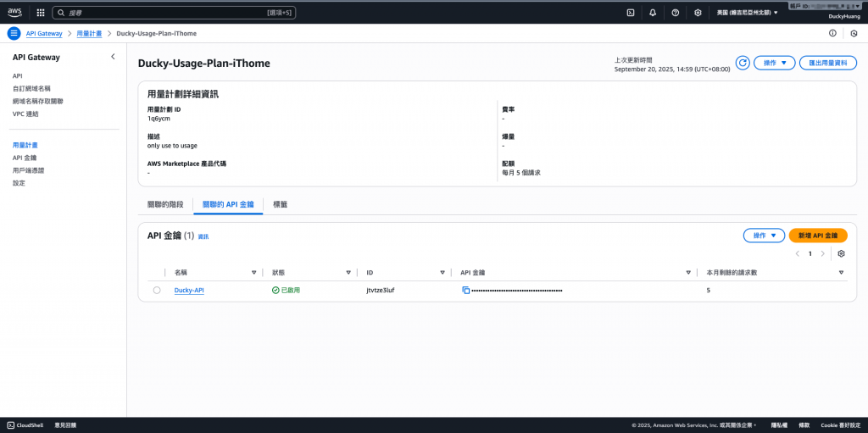
Task: Go to 用量計畫 breadcrumb
Action: point(89,33)
